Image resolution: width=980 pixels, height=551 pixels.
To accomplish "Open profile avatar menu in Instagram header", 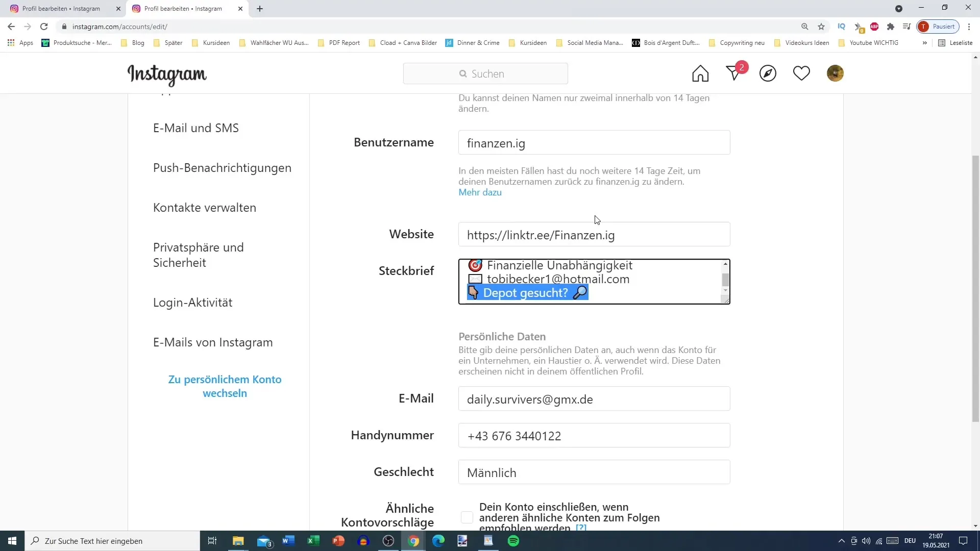I will point(835,73).
